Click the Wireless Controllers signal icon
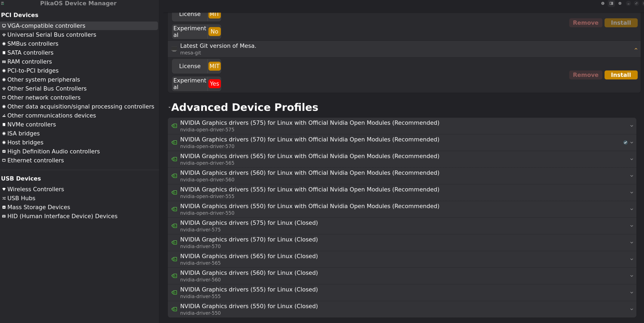 click(x=4, y=189)
